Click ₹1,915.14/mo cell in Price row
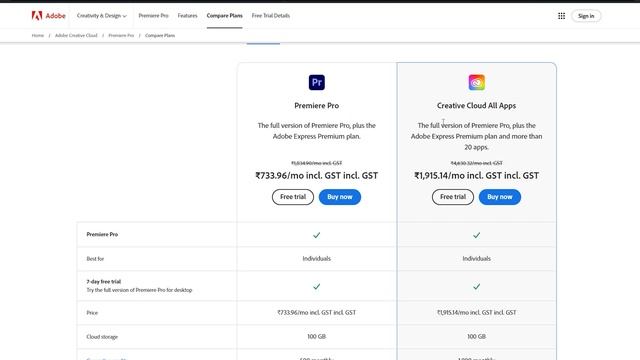 click(476, 313)
